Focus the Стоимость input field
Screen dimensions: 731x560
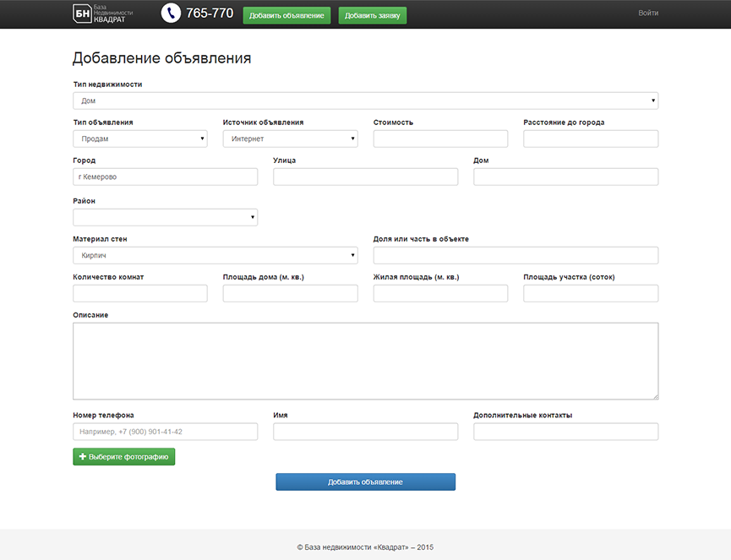440,139
